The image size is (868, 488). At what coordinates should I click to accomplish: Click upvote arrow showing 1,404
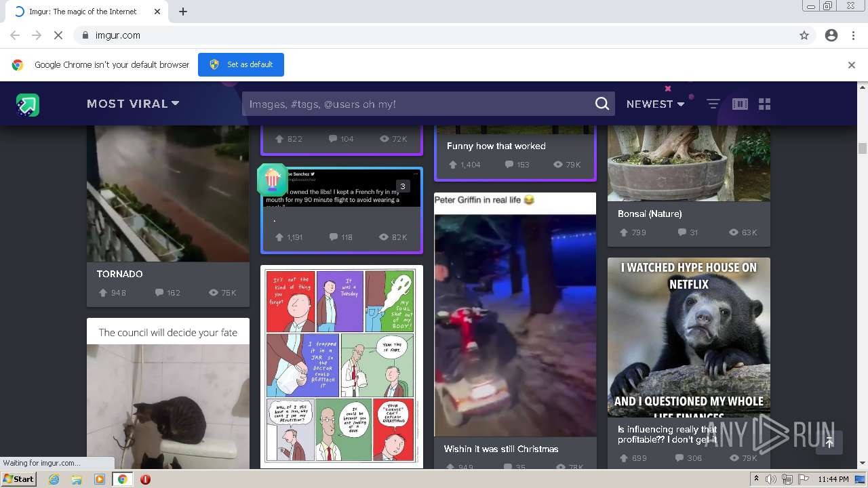coord(452,165)
